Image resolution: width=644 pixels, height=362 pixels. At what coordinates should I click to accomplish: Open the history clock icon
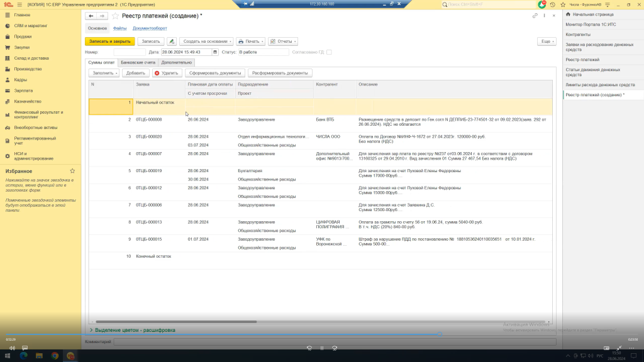pyautogui.click(x=552, y=4)
